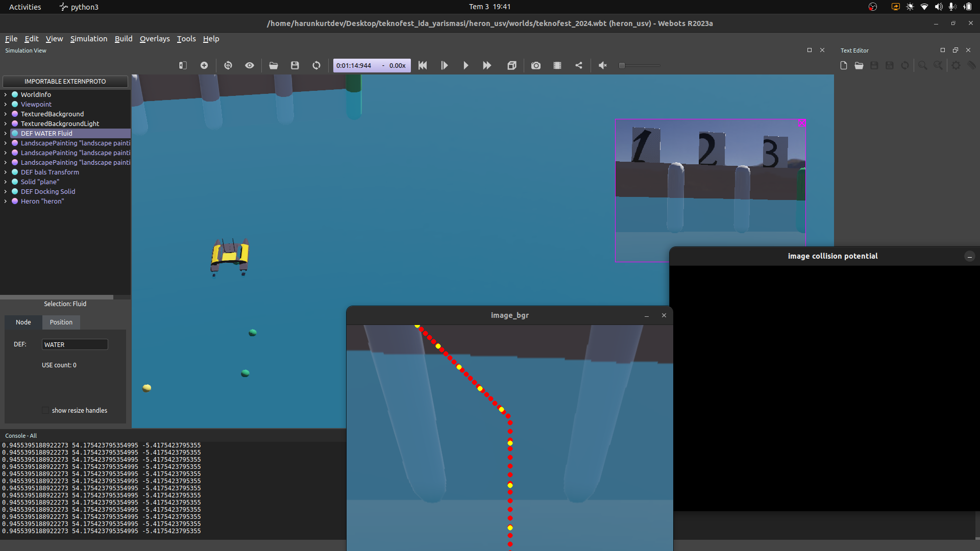Open the View menu
The height and width of the screenshot is (551, 980).
click(54, 39)
